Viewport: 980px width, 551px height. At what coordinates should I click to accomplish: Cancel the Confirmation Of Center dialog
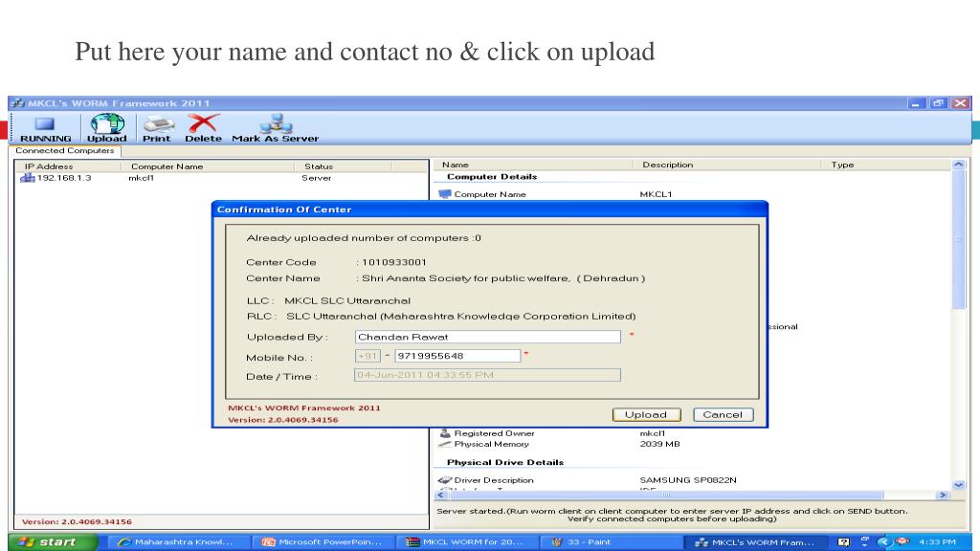click(724, 415)
